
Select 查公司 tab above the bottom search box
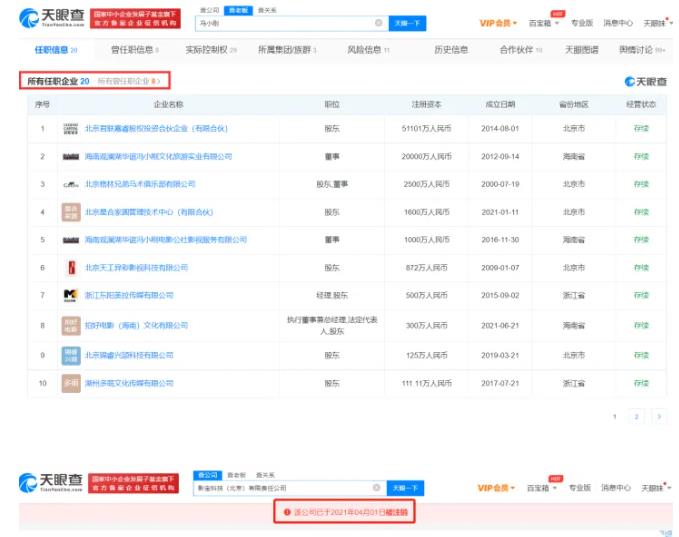tap(207, 475)
